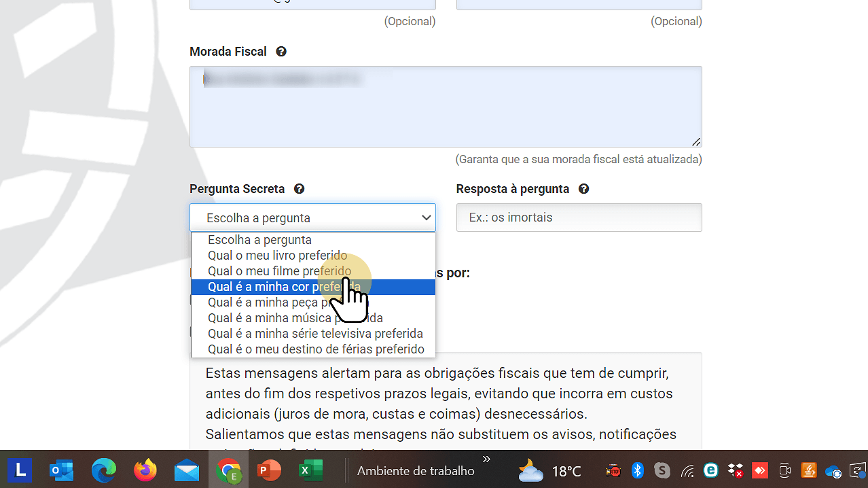Choose "Qual é o meu destino de férias preferido"

pyautogui.click(x=317, y=349)
